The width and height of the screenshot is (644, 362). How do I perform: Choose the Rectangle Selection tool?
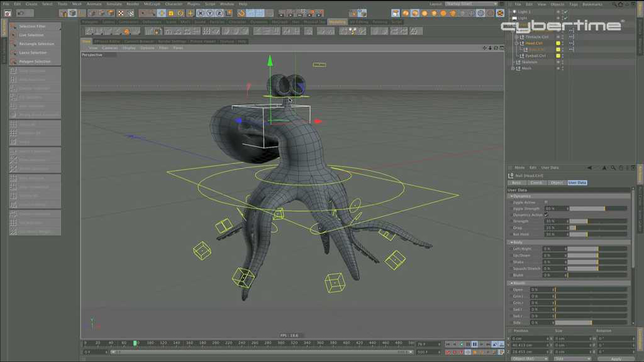click(x=35, y=44)
